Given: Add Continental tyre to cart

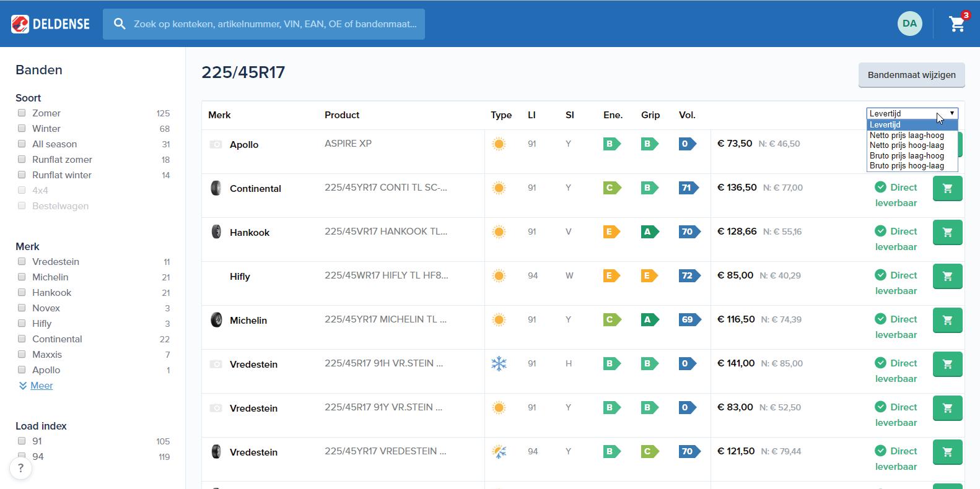Looking at the screenshot, I should 947,188.
